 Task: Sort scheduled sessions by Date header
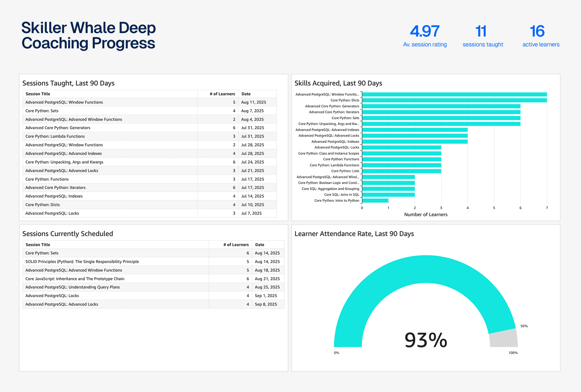(x=260, y=245)
